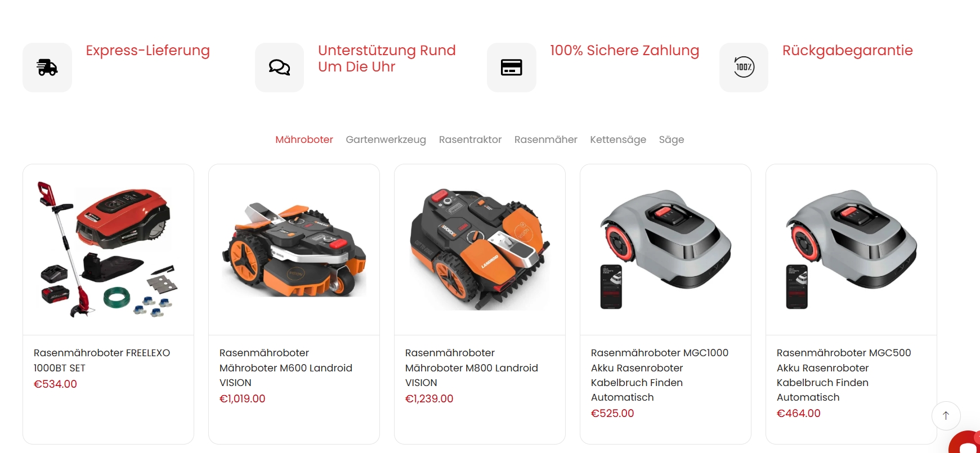Switch to the Gartenwerkzeug tab

point(386,140)
